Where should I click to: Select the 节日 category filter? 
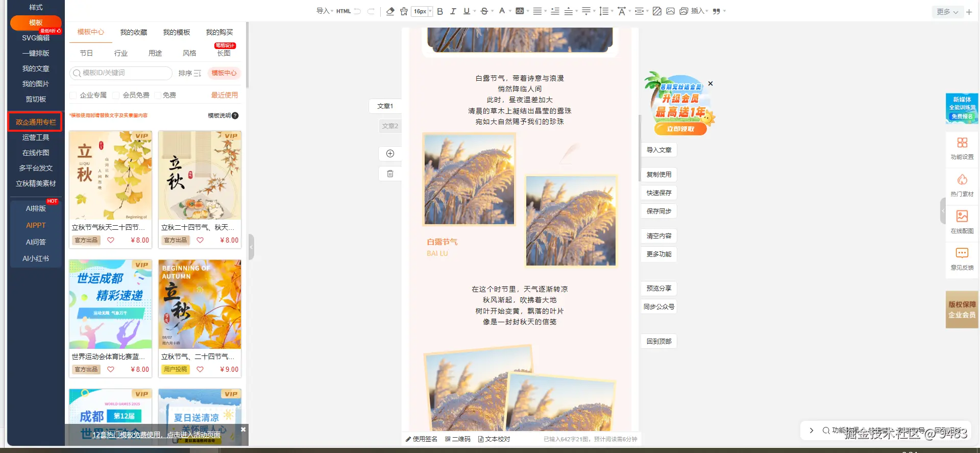point(86,53)
